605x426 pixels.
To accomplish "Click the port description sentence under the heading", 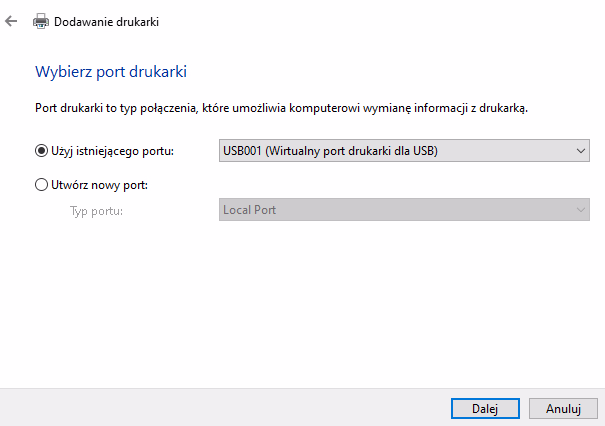I will coord(282,107).
